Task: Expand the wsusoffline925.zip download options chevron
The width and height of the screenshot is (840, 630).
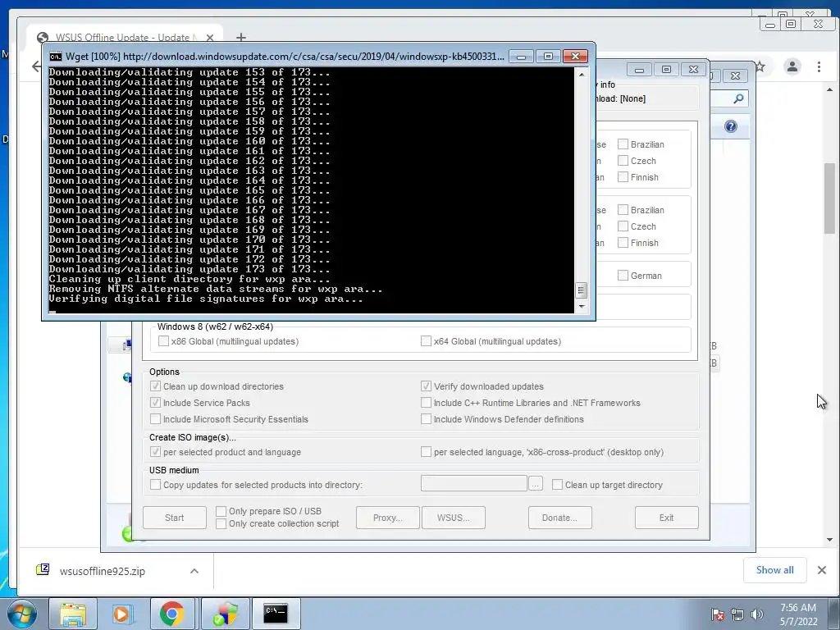Action: pos(194,571)
